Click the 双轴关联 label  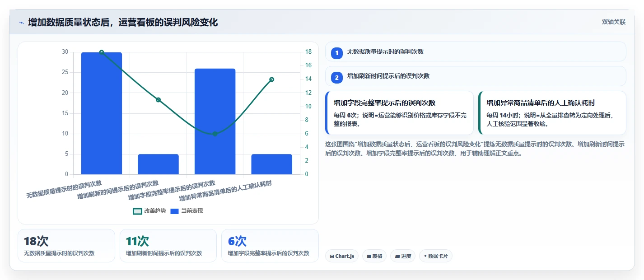tap(613, 22)
